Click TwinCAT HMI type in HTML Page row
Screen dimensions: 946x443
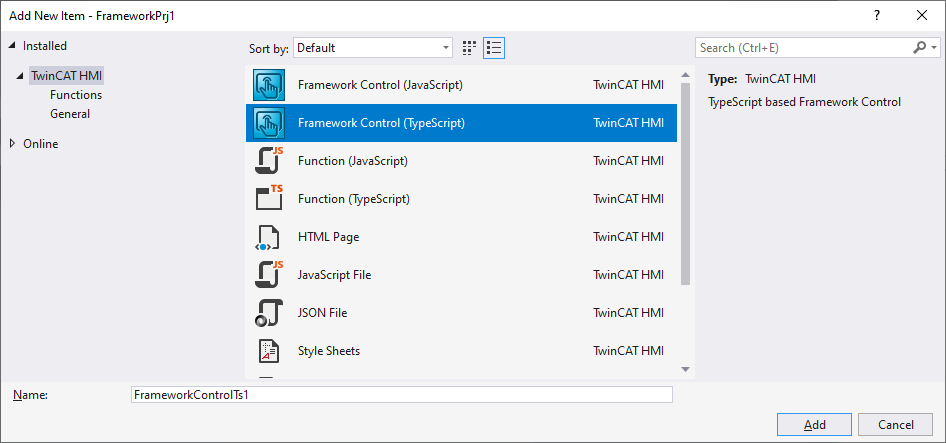click(x=629, y=237)
